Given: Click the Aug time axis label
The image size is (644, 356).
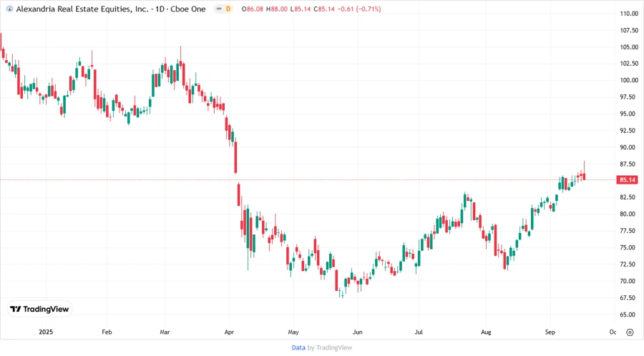Looking at the screenshot, I should tap(486, 332).
